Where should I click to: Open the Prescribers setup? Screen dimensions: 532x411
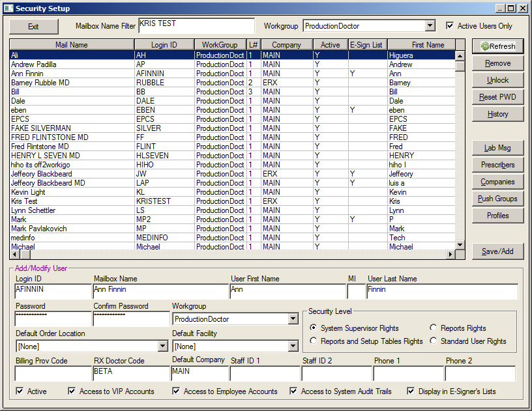pyautogui.click(x=497, y=165)
